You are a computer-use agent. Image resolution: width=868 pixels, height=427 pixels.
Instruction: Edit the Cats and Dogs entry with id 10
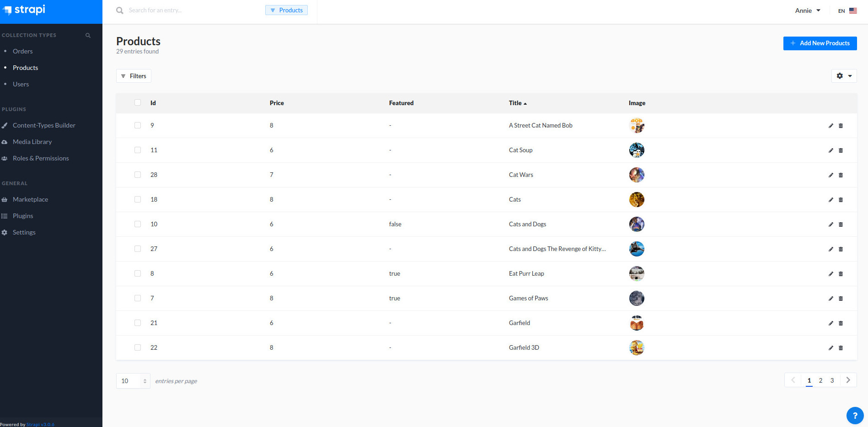coord(831,224)
